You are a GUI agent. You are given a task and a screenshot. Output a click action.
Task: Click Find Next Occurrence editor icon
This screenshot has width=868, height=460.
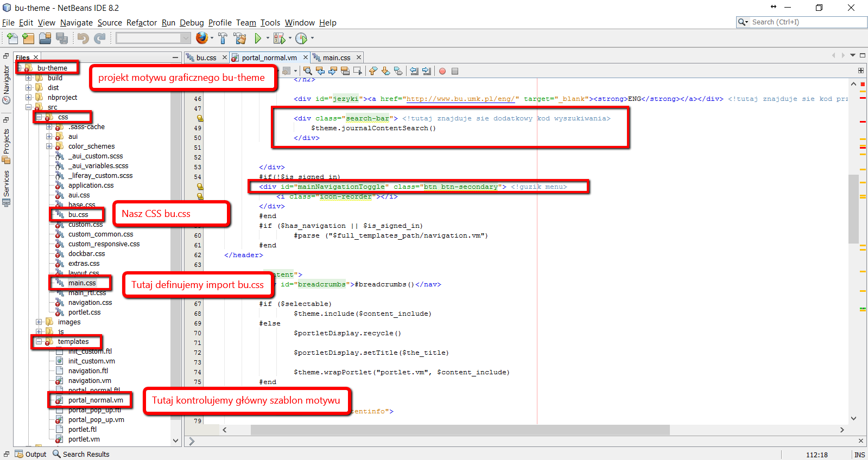pos(333,71)
